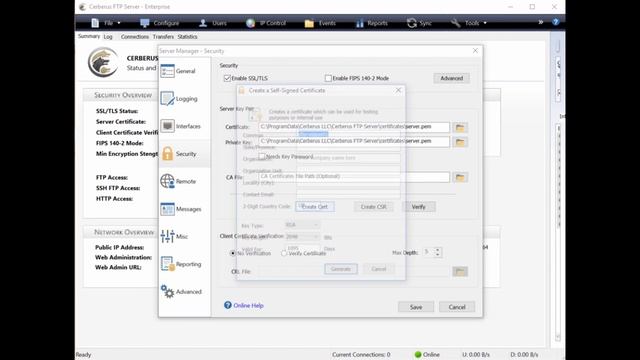Click the Sync arrows icon
640x360 pixels.
tap(411, 23)
